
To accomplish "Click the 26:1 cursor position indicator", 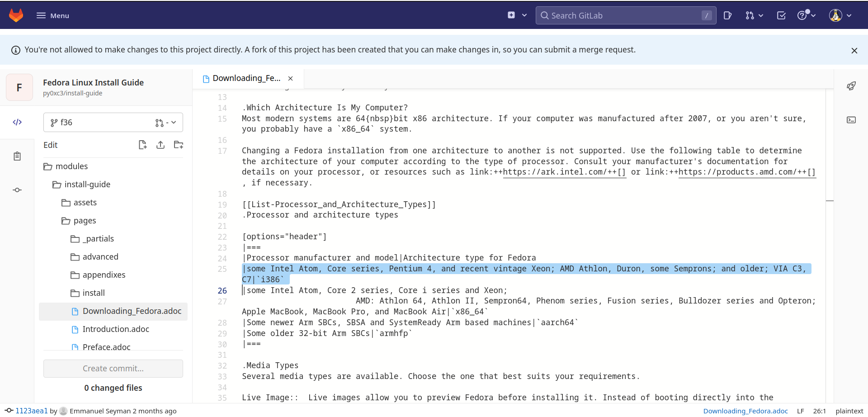I will pyautogui.click(x=820, y=411).
